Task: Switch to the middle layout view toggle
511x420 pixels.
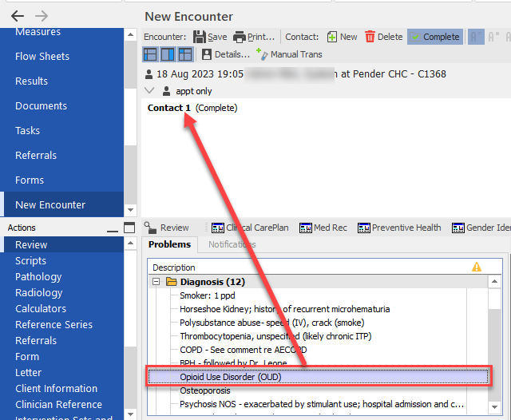Action: pyautogui.click(x=168, y=54)
